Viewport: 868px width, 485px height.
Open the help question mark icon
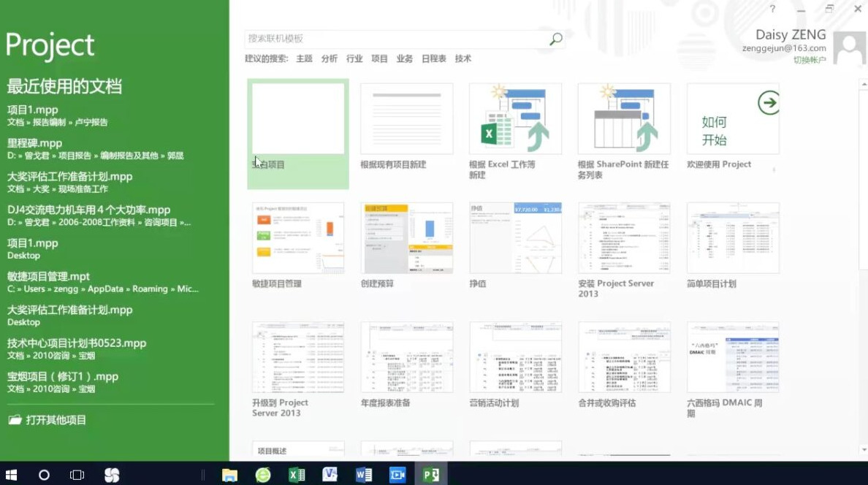coord(772,9)
